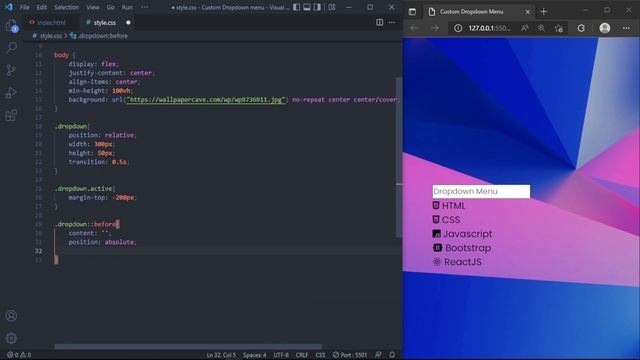Click the Read aloud icon in address bar
640x360 pixels.
click(524, 28)
